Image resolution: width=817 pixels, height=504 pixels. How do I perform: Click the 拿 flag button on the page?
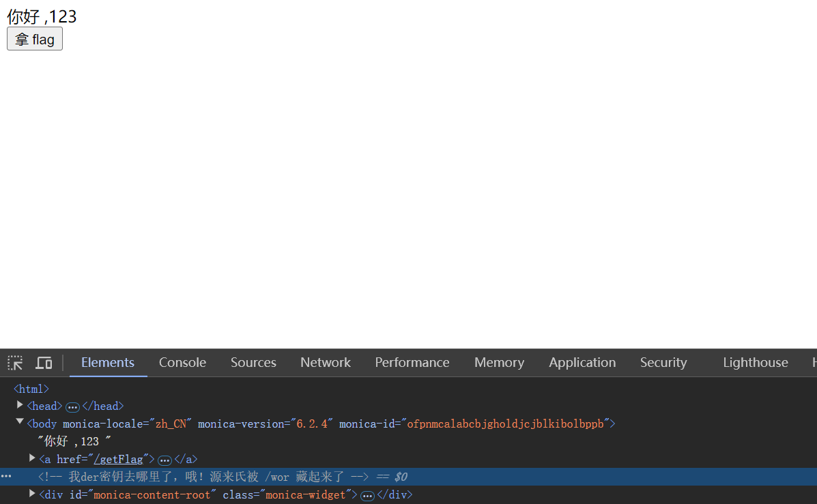[34, 39]
